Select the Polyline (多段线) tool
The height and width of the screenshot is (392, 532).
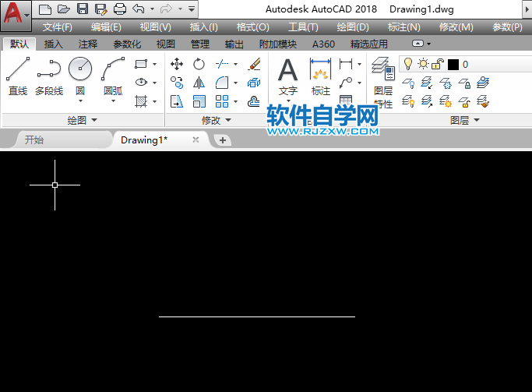point(49,76)
